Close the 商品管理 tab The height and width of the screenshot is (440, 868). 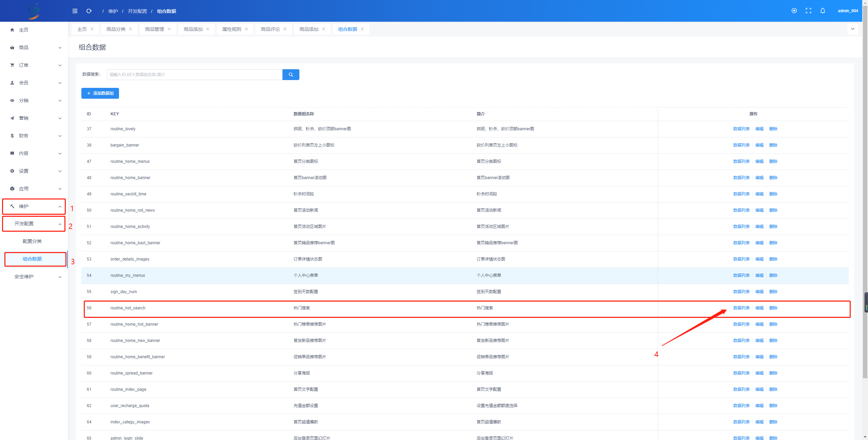tap(169, 29)
